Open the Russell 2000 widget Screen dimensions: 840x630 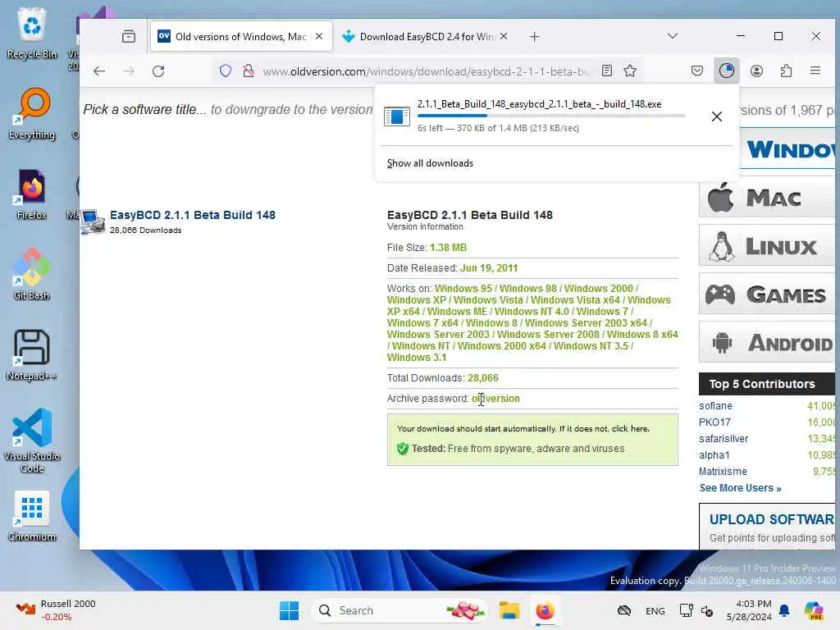[56, 610]
